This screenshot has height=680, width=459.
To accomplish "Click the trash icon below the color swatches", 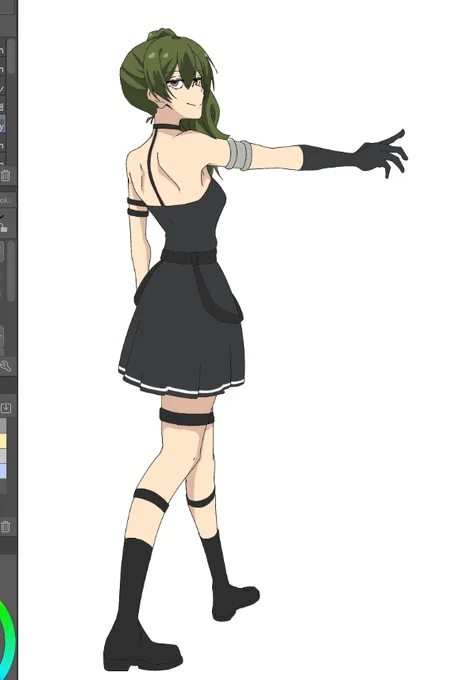I will point(5,526).
